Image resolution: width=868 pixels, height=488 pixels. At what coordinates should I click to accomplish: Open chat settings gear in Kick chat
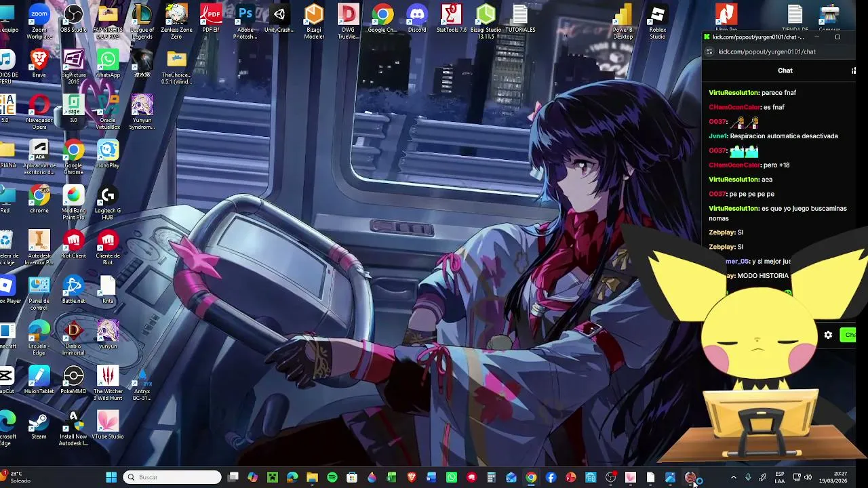pyautogui.click(x=828, y=335)
